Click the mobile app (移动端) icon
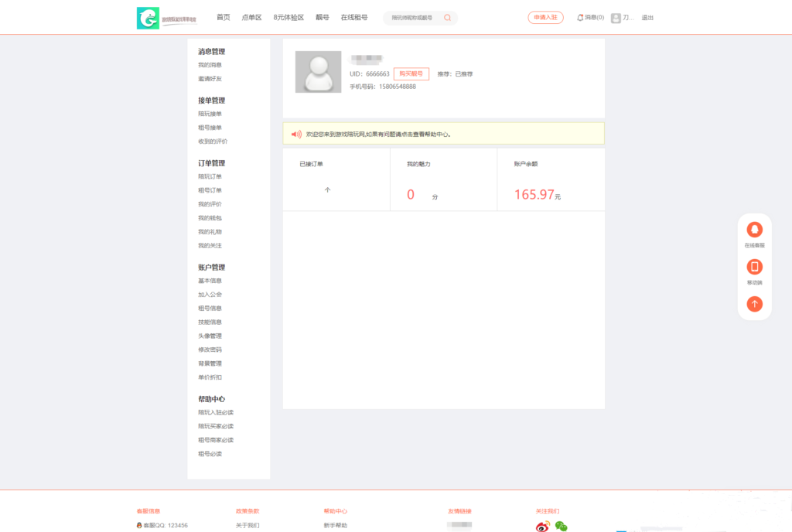Viewport: 792px width, 532px height. click(x=754, y=267)
